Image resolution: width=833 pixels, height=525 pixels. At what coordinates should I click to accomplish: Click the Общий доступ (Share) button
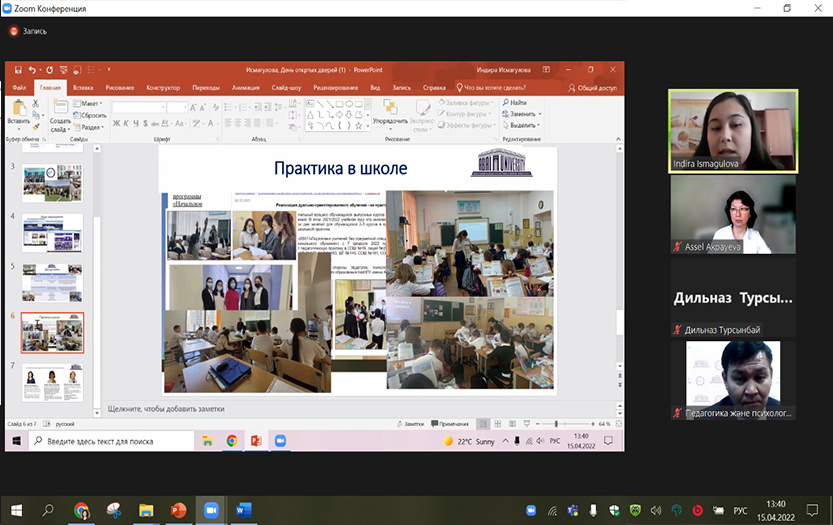tap(591, 88)
